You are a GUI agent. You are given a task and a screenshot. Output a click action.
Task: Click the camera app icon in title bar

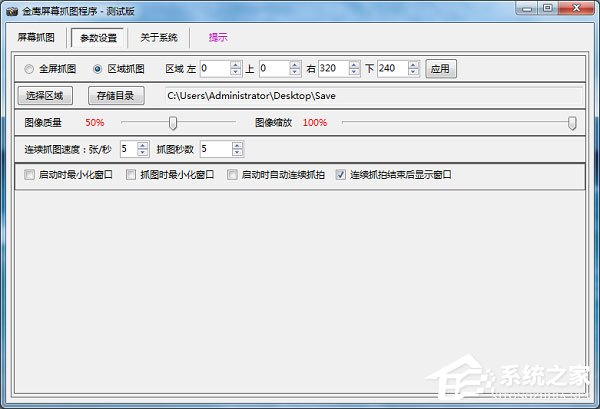pos(12,11)
